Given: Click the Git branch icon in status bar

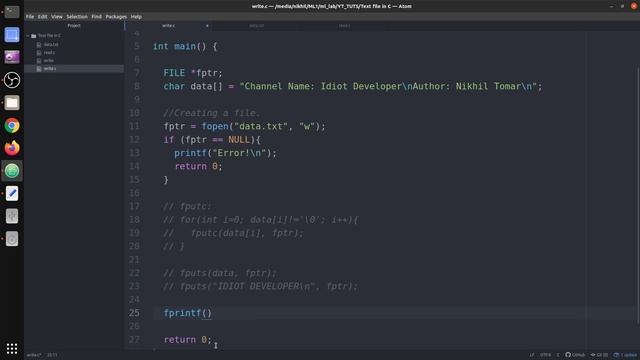Looking at the screenshot, I should coord(593,355).
